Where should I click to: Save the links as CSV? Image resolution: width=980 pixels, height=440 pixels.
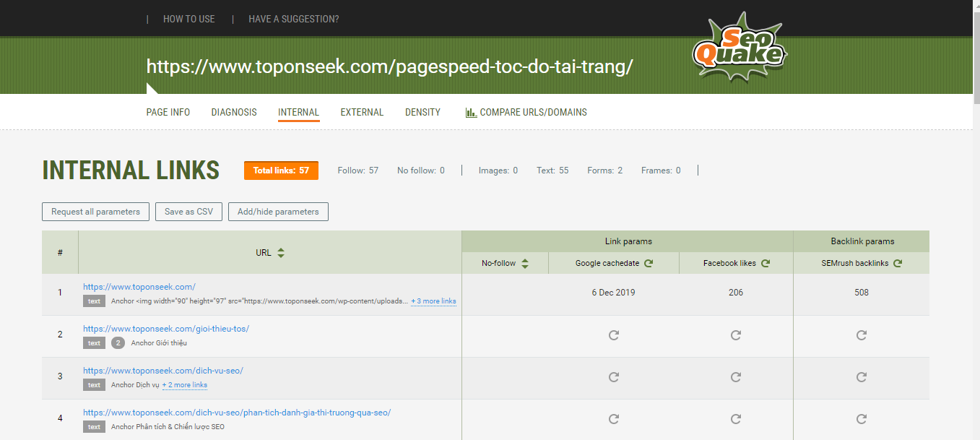[x=188, y=212]
